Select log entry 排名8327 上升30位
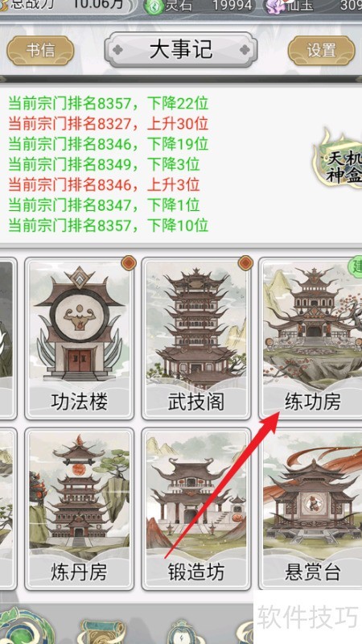Viewport: 362px width, 644px height. pyautogui.click(x=109, y=123)
